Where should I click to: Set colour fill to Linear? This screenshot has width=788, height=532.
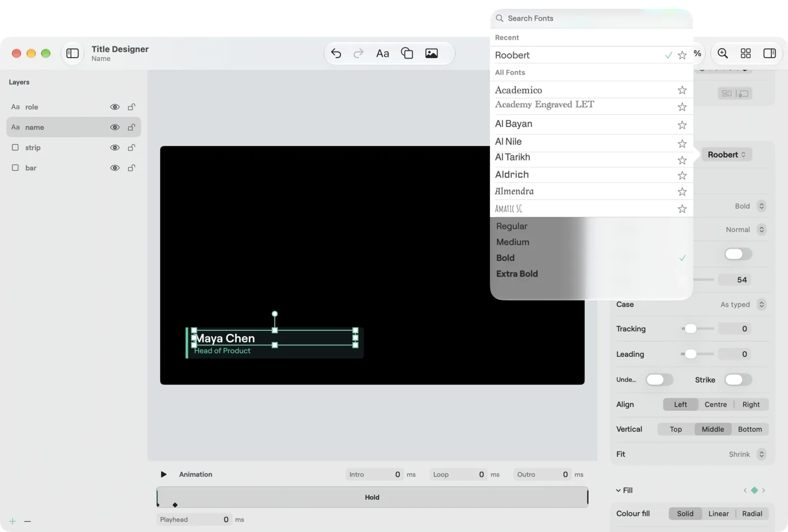(x=719, y=514)
